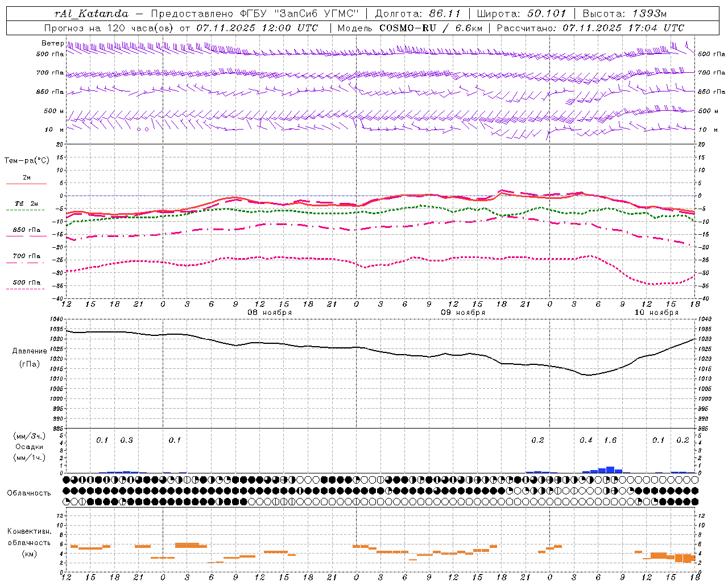Click the '700 гПа' temperature legend entry

point(27,256)
